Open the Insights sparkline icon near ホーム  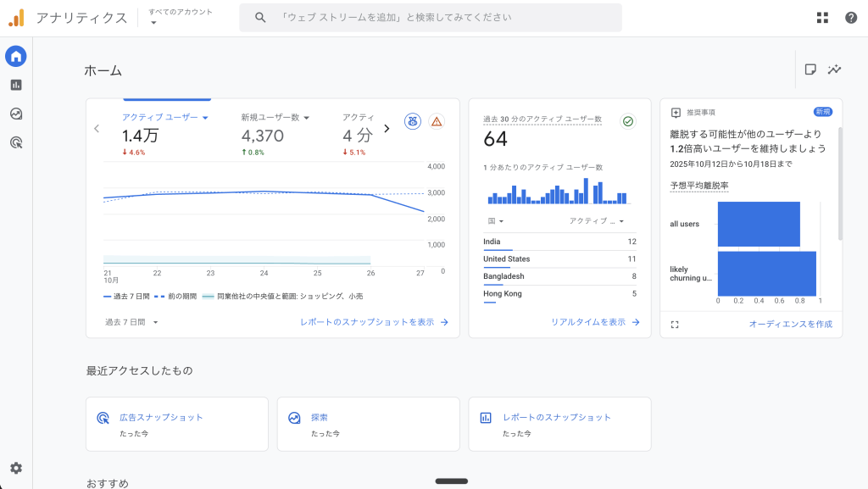point(835,71)
